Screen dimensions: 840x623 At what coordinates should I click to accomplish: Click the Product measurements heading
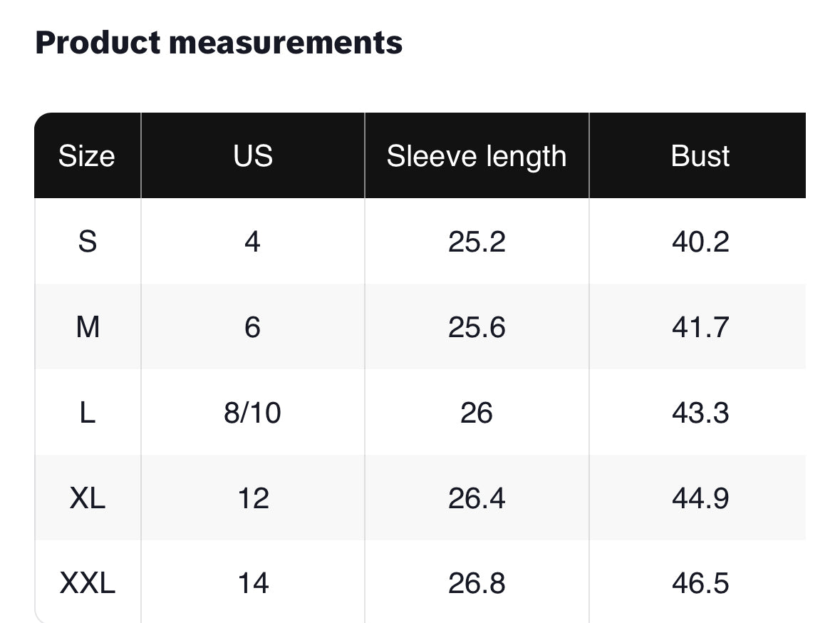tap(219, 43)
